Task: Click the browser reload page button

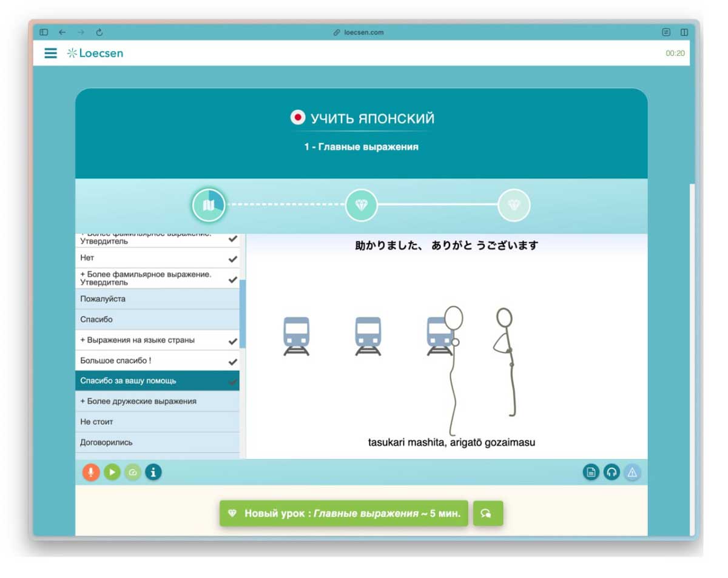Action: (x=99, y=32)
